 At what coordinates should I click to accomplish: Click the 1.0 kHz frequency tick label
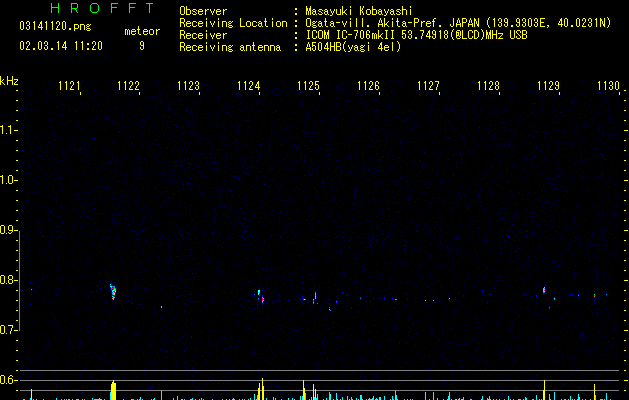(7, 180)
